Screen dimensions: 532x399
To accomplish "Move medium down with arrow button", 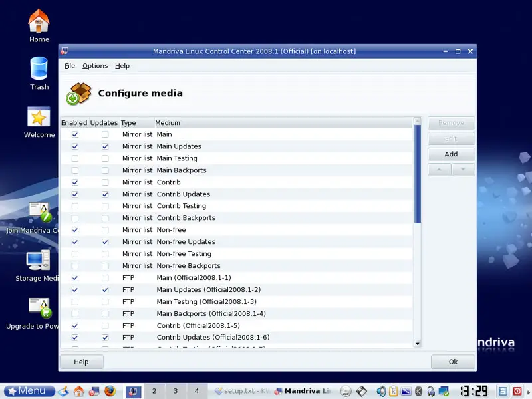I will click(463, 170).
